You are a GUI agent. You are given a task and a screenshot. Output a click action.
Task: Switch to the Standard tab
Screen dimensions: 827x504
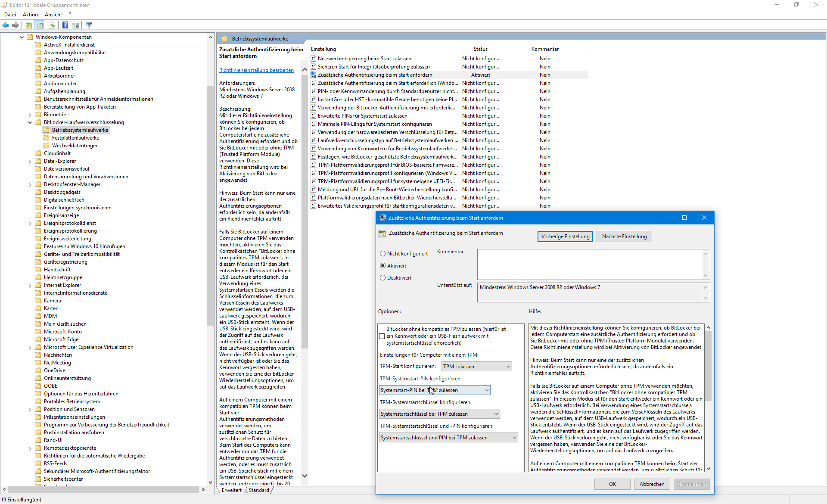(x=259, y=490)
